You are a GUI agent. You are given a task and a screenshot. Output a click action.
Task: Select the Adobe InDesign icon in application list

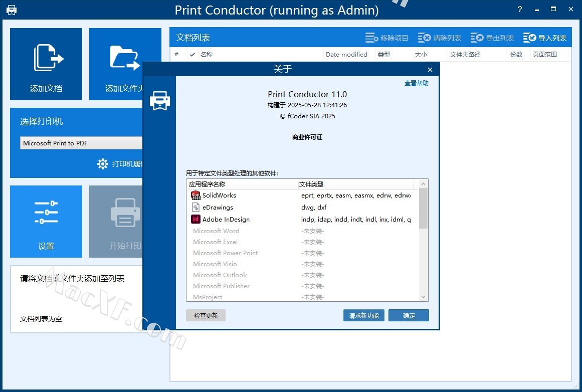196,220
